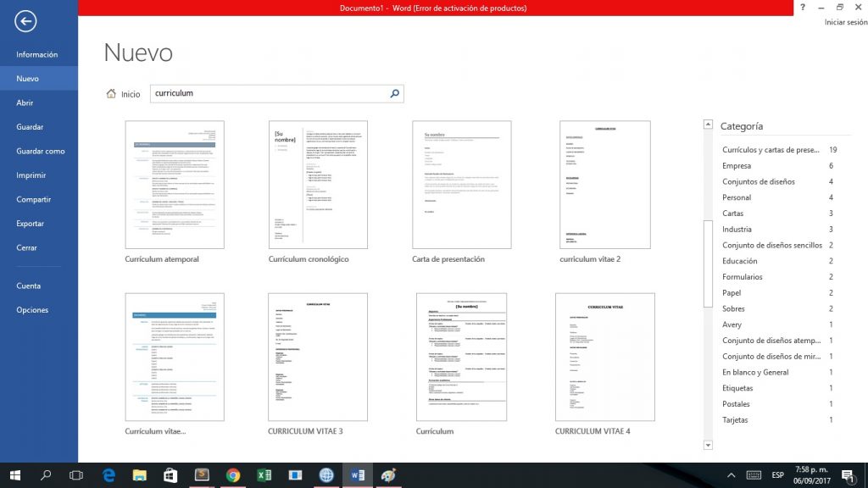Open the Información tab
The width and height of the screenshot is (868, 488).
click(x=39, y=54)
